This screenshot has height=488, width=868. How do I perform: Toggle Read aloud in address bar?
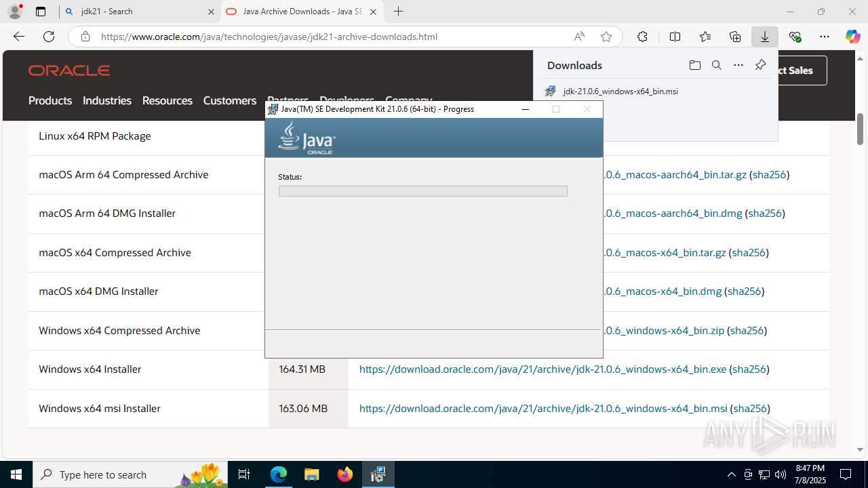pyautogui.click(x=579, y=37)
